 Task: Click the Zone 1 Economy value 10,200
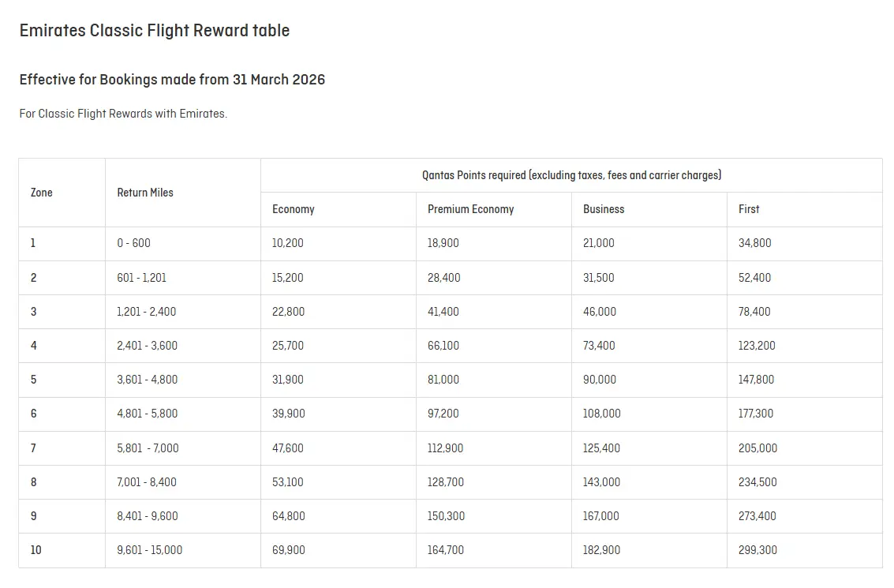(x=288, y=243)
